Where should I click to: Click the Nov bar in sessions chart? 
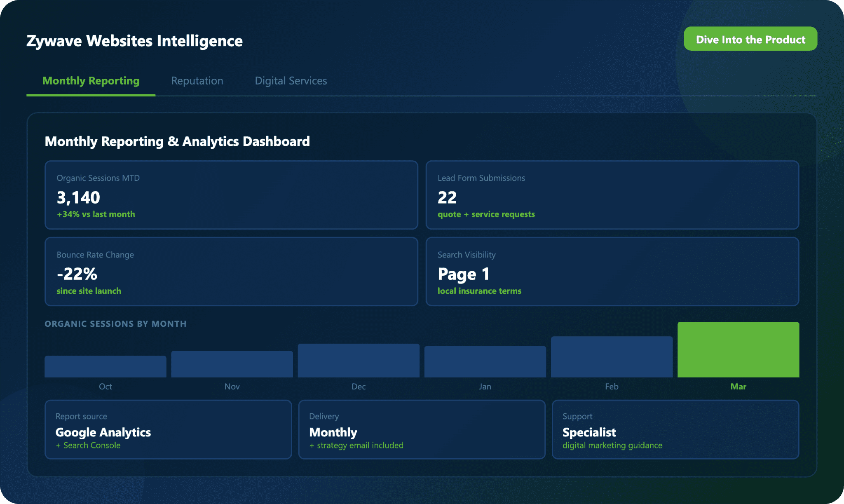pyautogui.click(x=232, y=364)
